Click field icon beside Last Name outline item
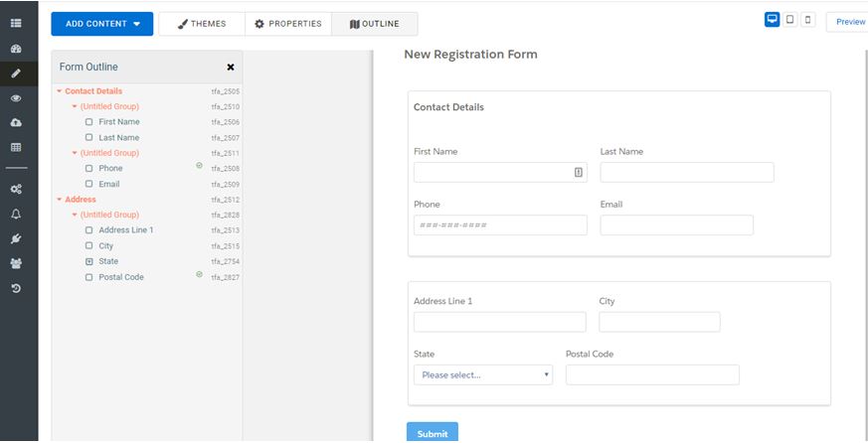Viewport: 868px width, 443px height. pyautogui.click(x=88, y=137)
